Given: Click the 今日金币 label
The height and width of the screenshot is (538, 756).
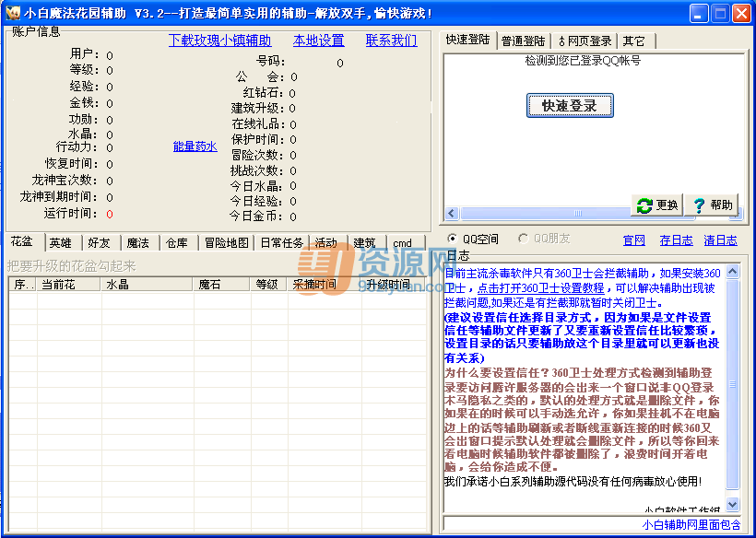Looking at the screenshot, I should 256,216.
